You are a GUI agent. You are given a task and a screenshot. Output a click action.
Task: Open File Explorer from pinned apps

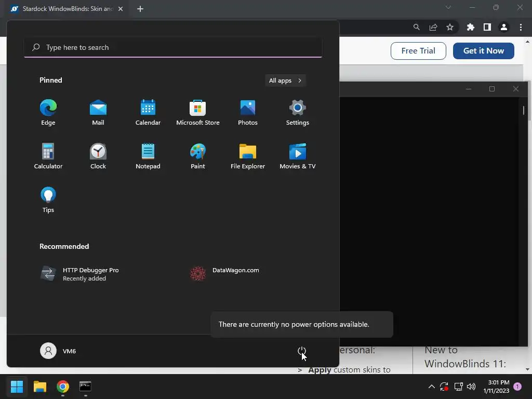pyautogui.click(x=248, y=156)
